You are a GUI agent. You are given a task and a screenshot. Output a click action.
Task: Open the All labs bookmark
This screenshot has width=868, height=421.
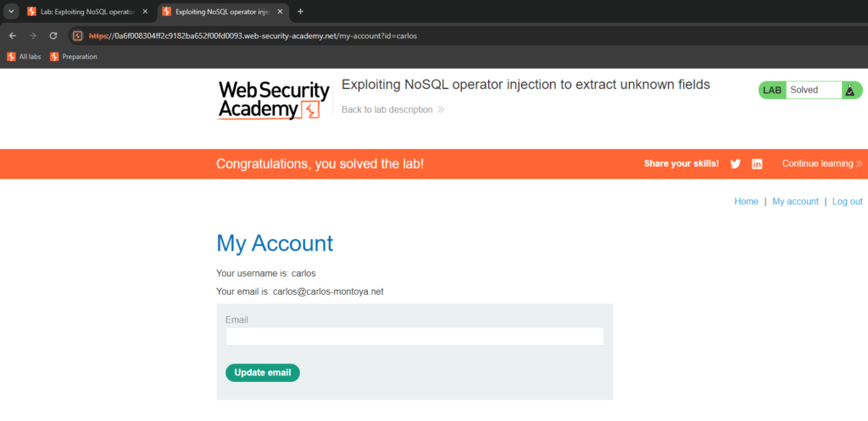point(24,57)
